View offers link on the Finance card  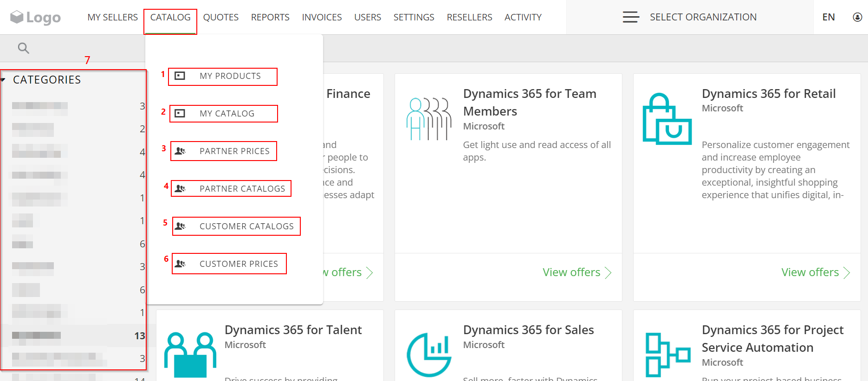point(348,272)
